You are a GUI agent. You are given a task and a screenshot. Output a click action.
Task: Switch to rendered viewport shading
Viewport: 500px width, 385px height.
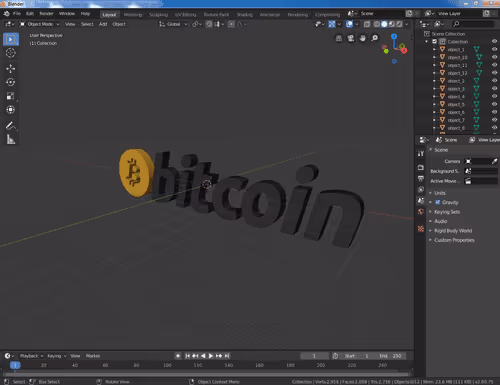coord(399,24)
